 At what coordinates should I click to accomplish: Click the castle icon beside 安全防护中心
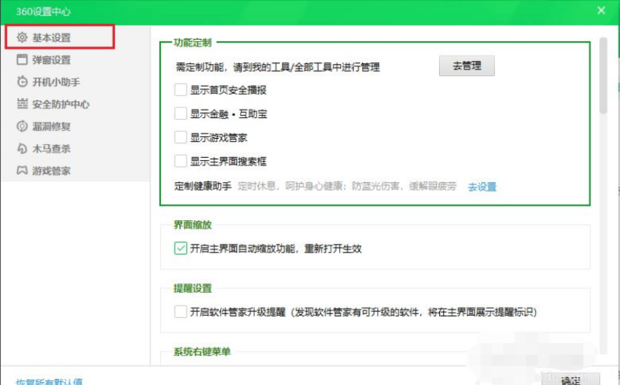(x=22, y=104)
